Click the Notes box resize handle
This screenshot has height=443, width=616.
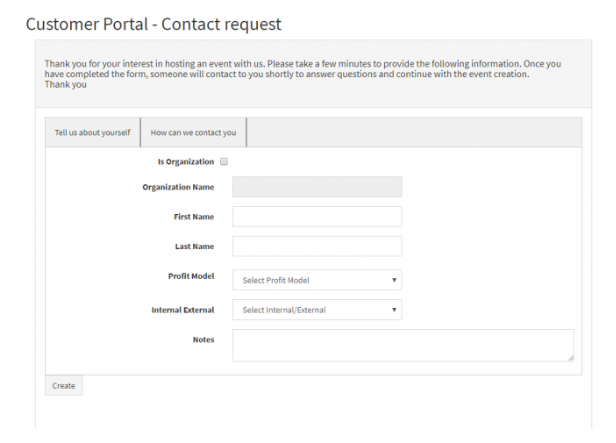point(570,357)
